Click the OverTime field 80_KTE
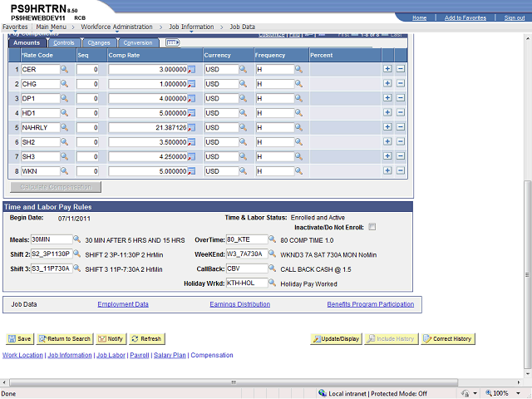 247,239
